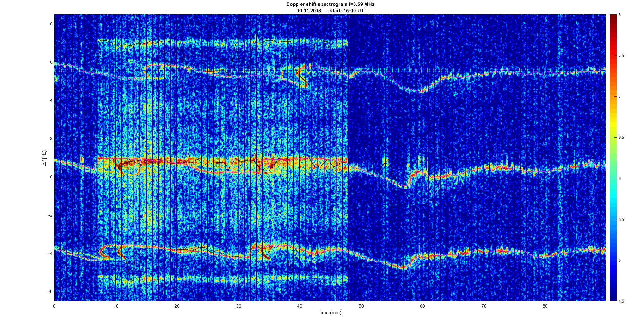This screenshot has height=323, width=644.
Task: Click the x-axis tick label "40"
Action: (300, 306)
